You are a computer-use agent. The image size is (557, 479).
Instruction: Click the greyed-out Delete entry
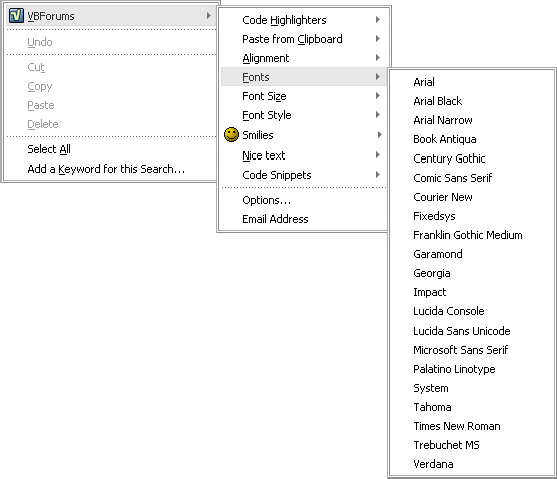[x=111, y=124]
